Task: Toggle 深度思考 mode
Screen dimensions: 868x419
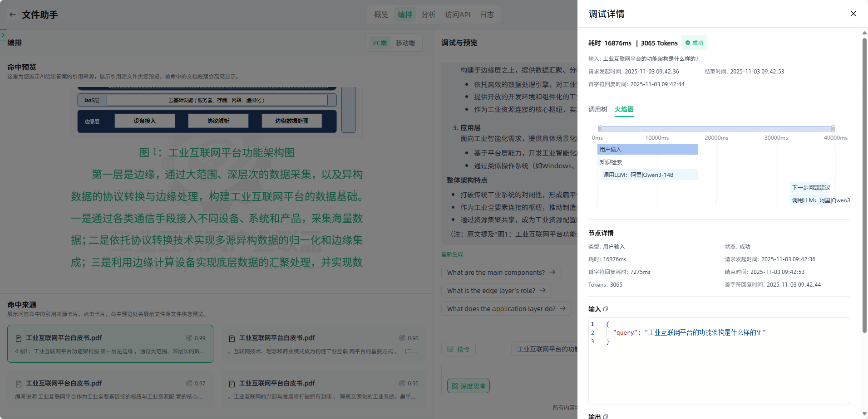Action: (468, 386)
